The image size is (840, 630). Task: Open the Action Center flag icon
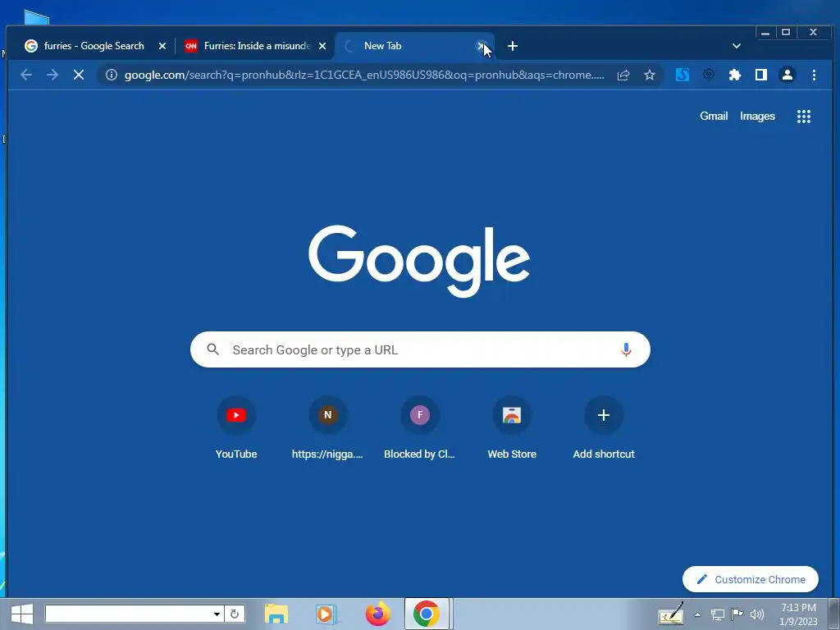point(737,614)
